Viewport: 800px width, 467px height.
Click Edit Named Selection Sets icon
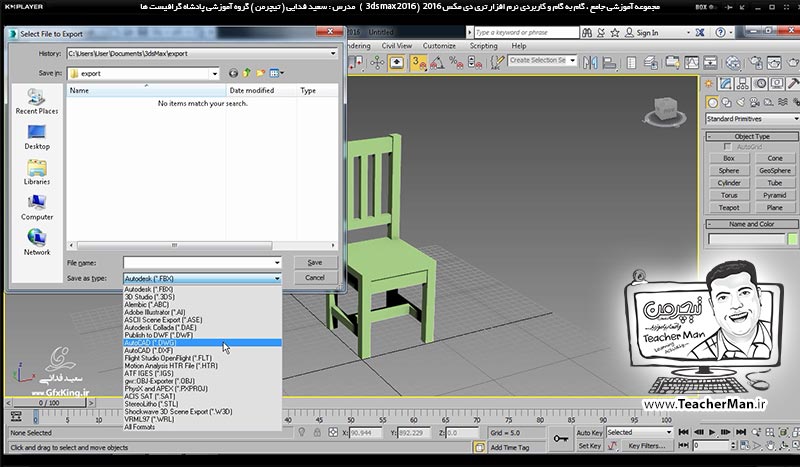(x=497, y=63)
